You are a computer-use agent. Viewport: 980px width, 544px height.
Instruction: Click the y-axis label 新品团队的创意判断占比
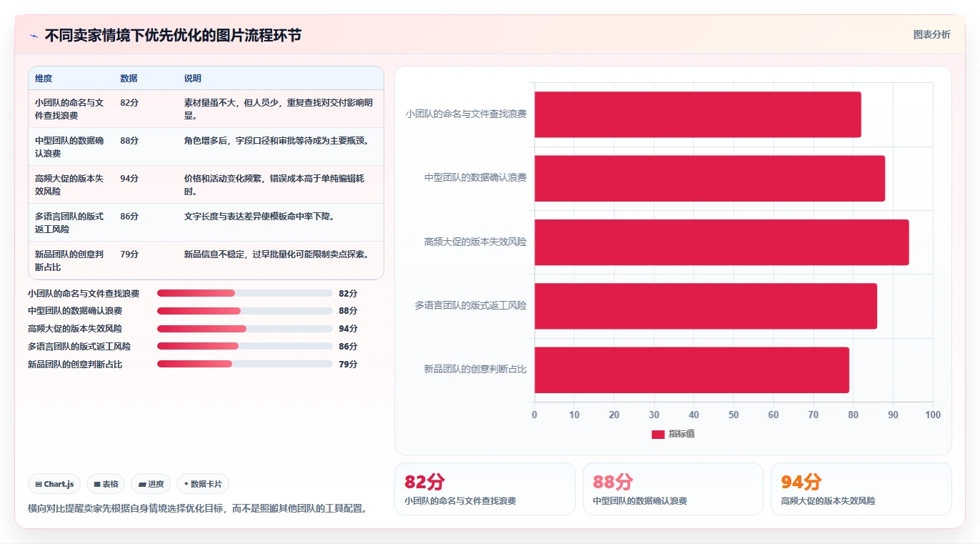tap(475, 370)
